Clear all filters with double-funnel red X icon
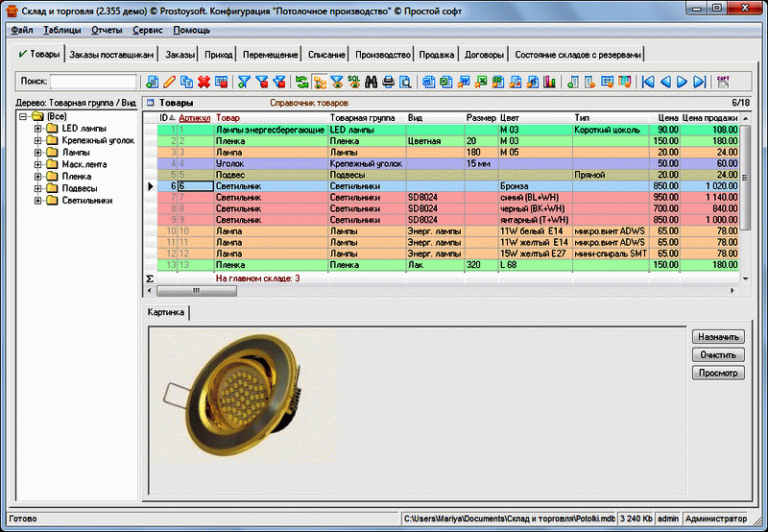Viewport: 768px width, 532px height. tap(279, 82)
